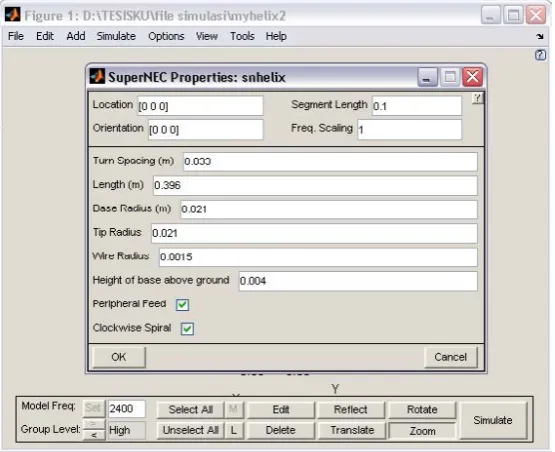The image size is (555, 452).
Task: Click the Rotate button
Action: coord(422,410)
